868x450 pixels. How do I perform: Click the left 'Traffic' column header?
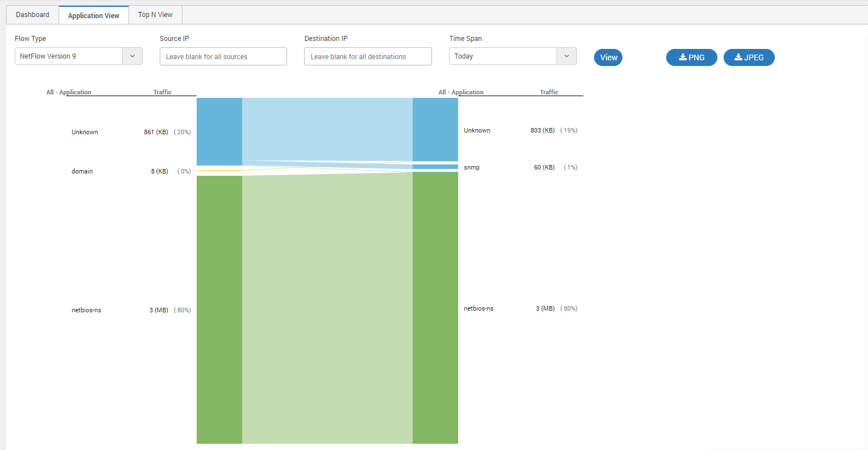163,92
